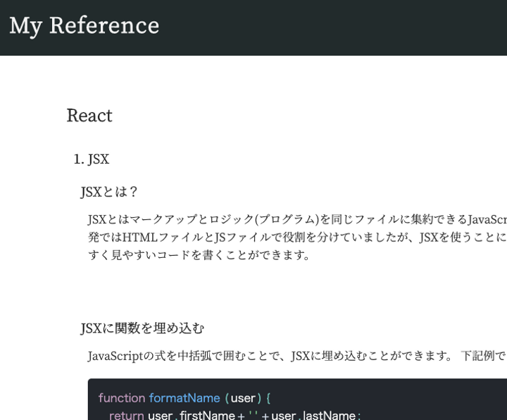This screenshot has width=507, height=420.
Task: Click "firstName" in the code block
Action: coord(207,415)
